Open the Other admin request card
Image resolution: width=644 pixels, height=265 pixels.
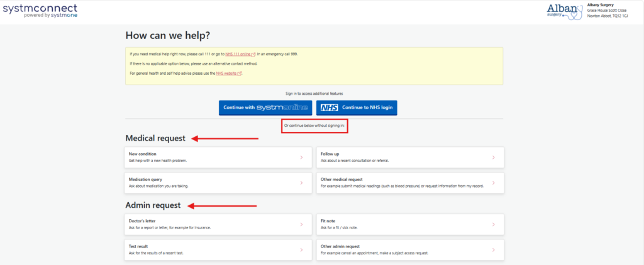tap(410, 250)
